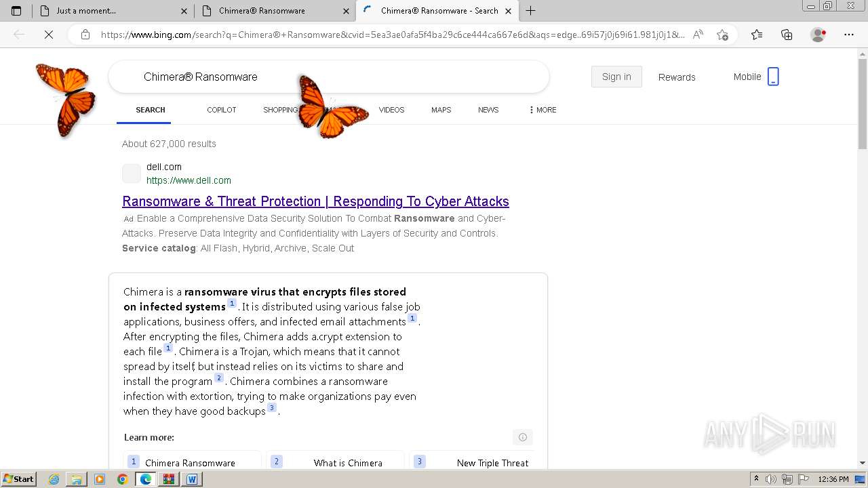Open Word from the taskbar

pyautogui.click(x=192, y=479)
